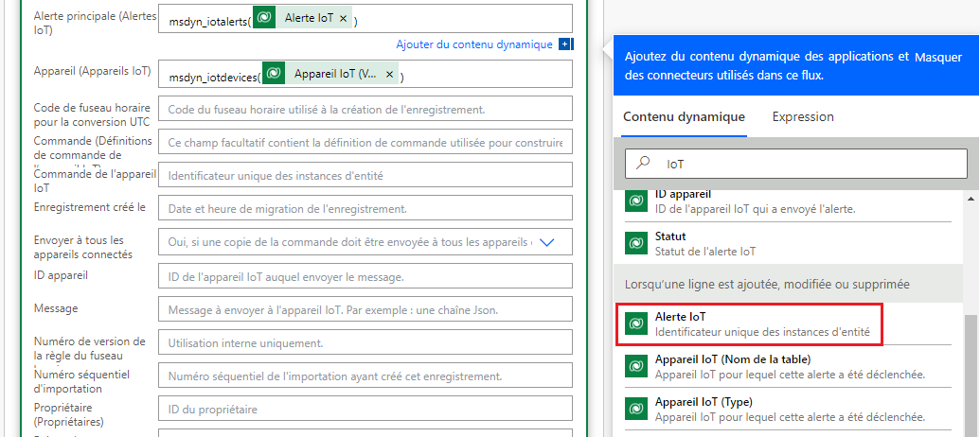Click 'Lorsqu'une ligne est ajoutée, modifiée ou supprimée' header
This screenshot has width=980, height=437.
tap(768, 284)
